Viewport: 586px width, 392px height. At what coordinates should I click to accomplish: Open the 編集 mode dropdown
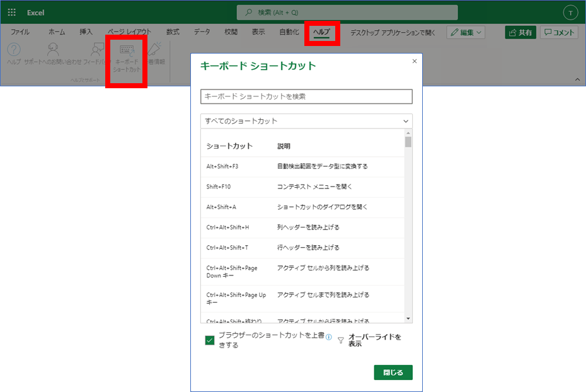click(466, 33)
